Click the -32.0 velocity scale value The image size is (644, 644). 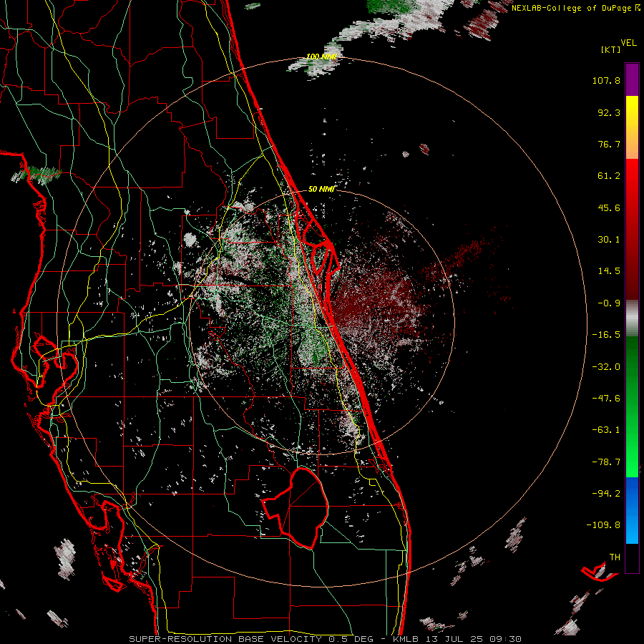(606, 367)
